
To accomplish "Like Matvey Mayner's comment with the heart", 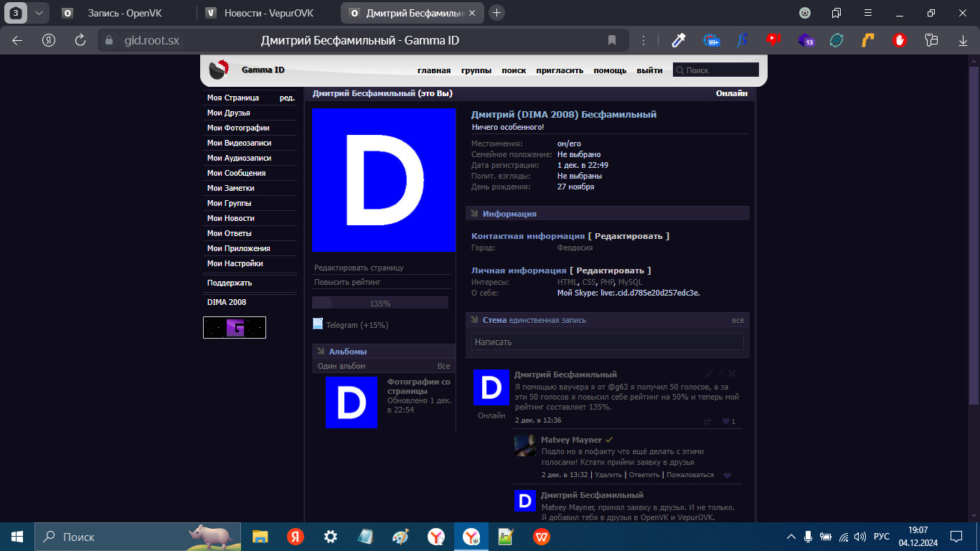I will coord(727,475).
